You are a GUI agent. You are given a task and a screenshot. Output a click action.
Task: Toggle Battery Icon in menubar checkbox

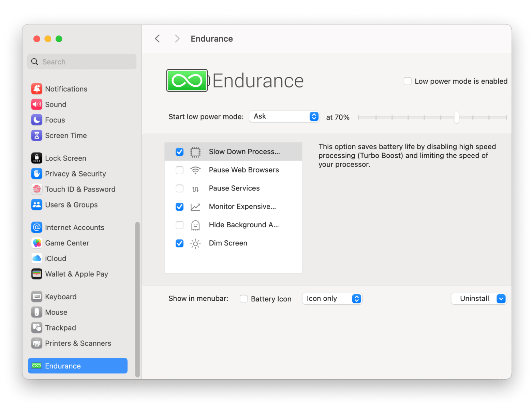point(244,299)
